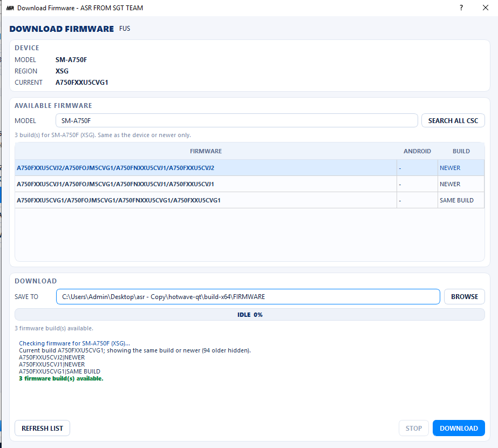The height and width of the screenshot is (448, 498).
Task: Start the firmware DOWNLOAD
Action: point(459,428)
